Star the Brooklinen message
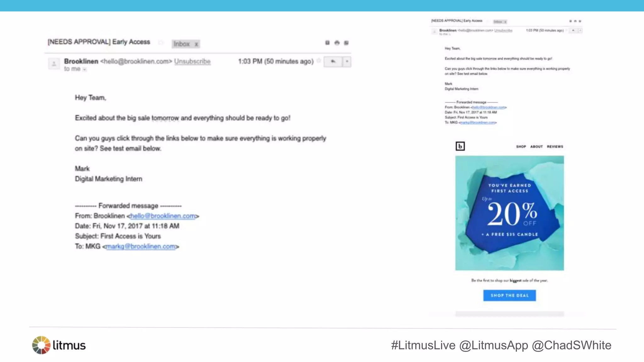Image resolution: width=644 pixels, height=362 pixels. [x=319, y=61]
